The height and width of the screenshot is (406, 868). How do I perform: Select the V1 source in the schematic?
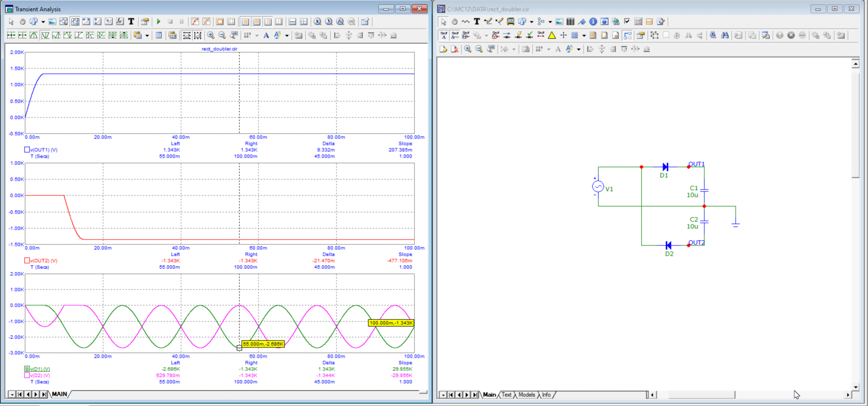pyautogui.click(x=598, y=187)
